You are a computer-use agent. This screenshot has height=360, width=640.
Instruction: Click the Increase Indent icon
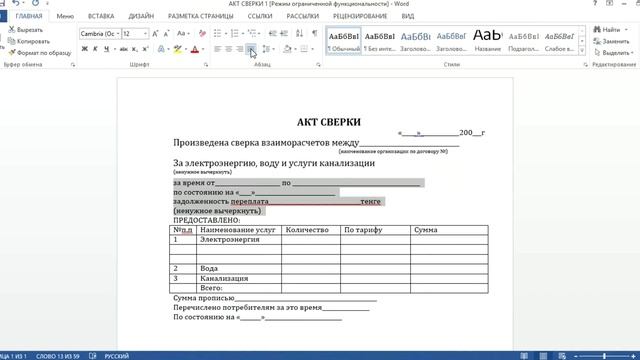tap(284, 33)
